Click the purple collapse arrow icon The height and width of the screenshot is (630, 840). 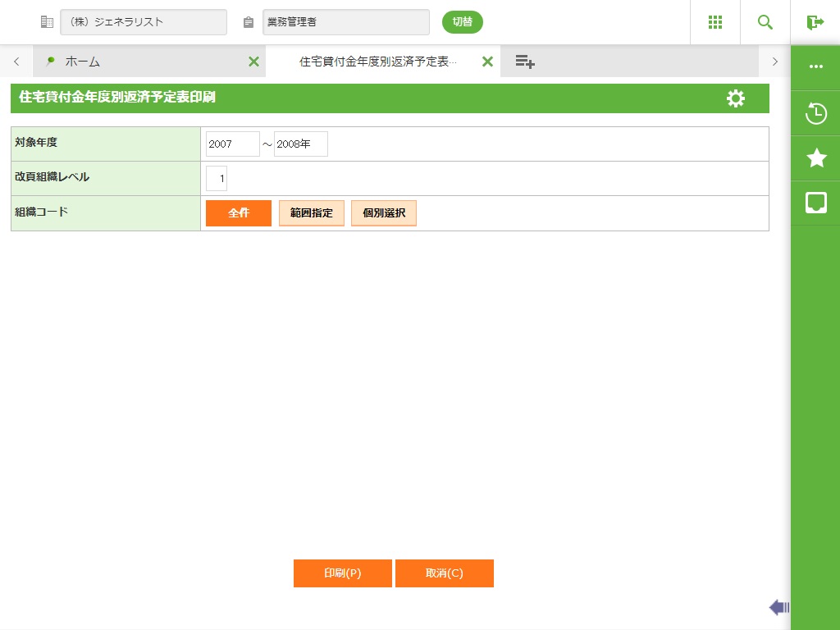point(779,608)
